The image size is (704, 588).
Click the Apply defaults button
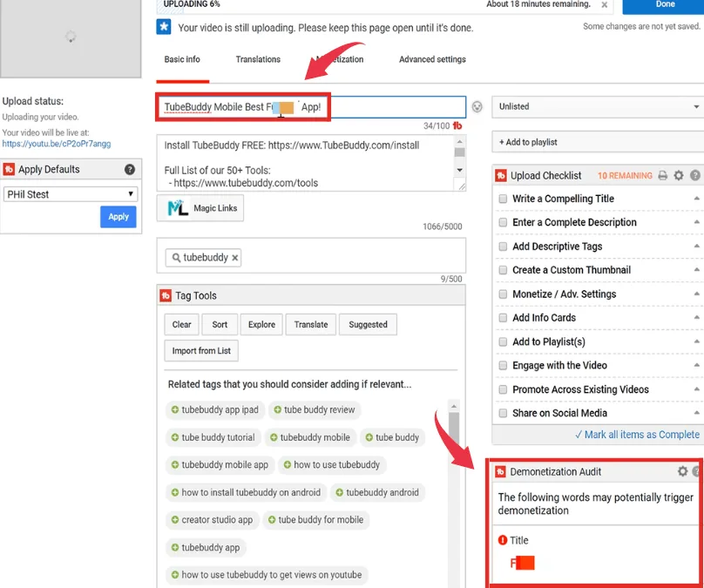118,217
